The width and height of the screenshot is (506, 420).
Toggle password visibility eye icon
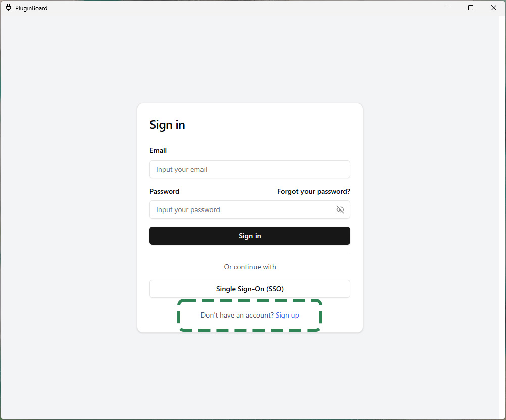[340, 209]
